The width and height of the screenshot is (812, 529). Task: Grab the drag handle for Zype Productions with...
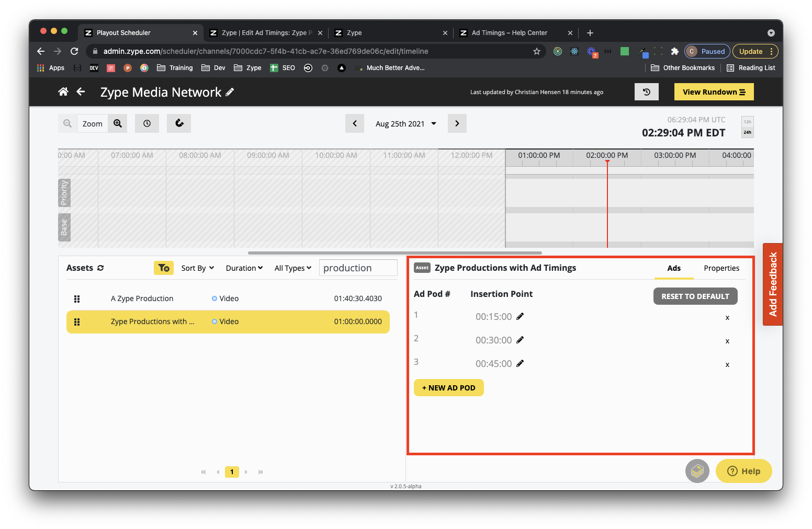[77, 322]
